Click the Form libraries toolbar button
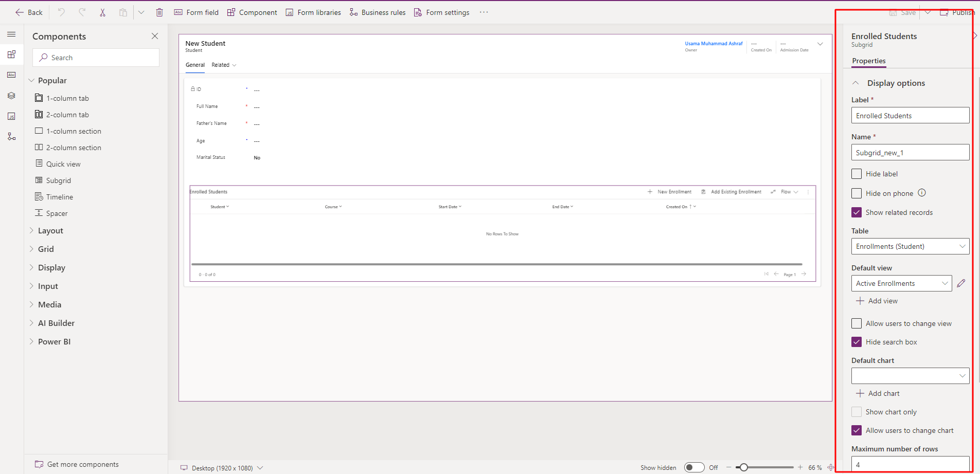The height and width of the screenshot is (474, 980). 313,12
